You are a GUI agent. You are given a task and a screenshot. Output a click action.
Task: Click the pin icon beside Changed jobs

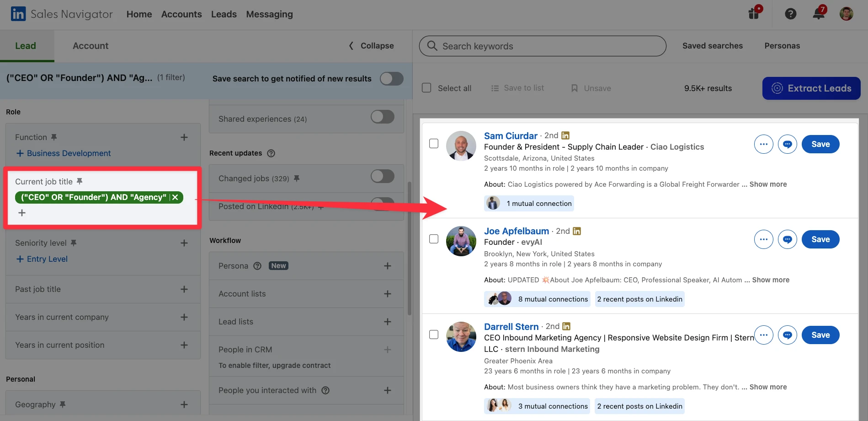[297, 178]
